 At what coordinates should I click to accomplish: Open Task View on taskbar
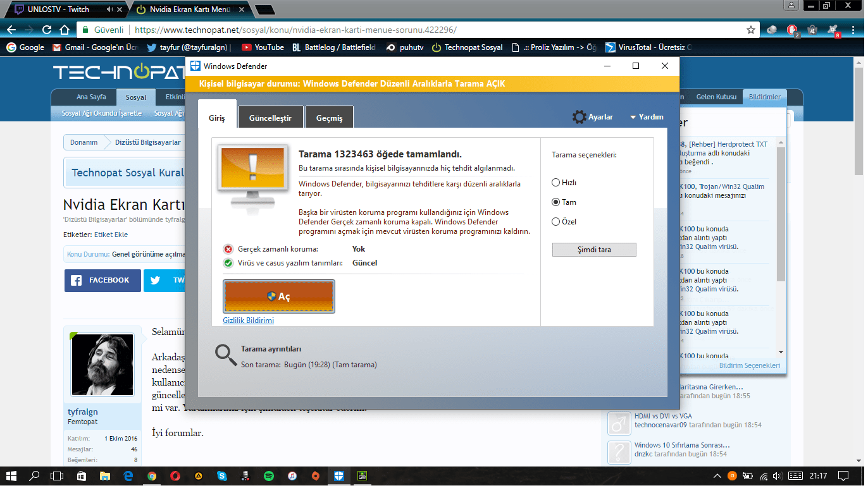point(57,476)
